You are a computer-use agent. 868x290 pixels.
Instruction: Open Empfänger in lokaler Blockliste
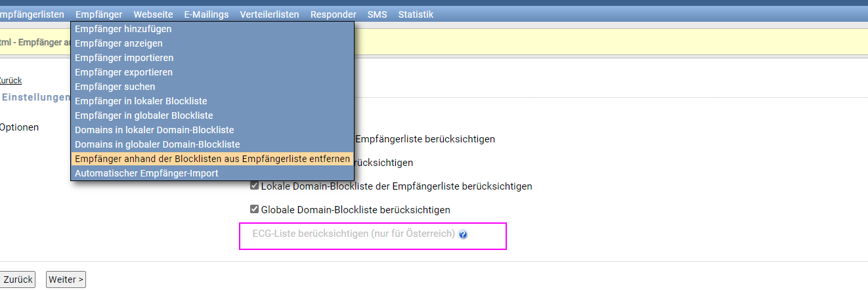pyautogui.click(x=212, y=101)
